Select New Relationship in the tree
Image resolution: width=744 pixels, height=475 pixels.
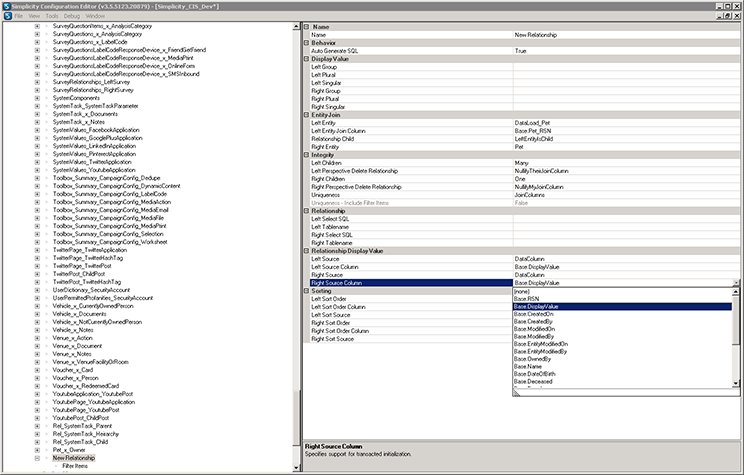click(x=74, y=458)
